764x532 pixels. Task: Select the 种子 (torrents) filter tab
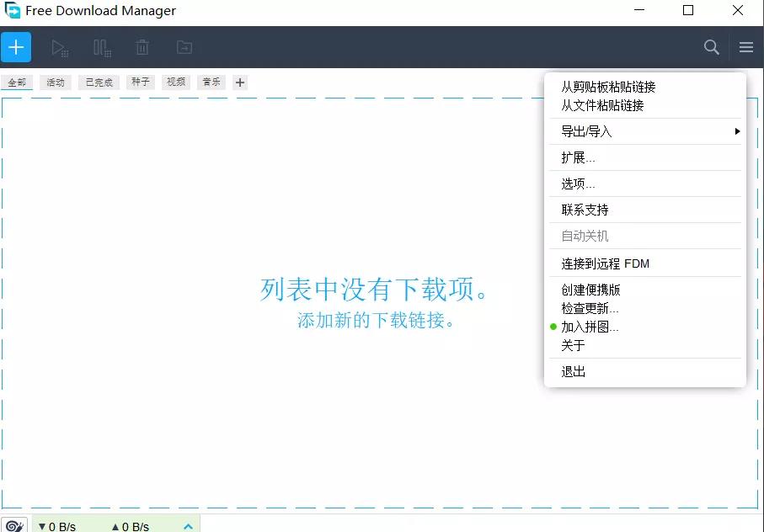point(139,82)
